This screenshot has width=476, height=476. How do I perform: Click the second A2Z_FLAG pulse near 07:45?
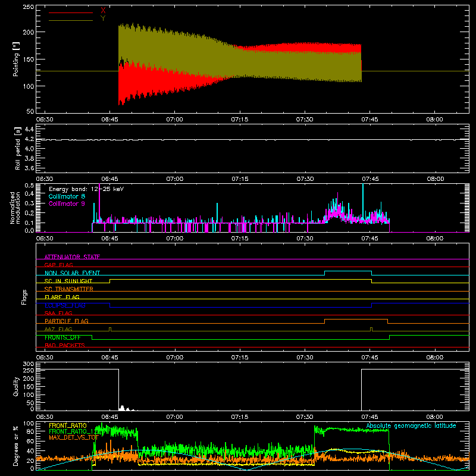click(x=371, y=329)
